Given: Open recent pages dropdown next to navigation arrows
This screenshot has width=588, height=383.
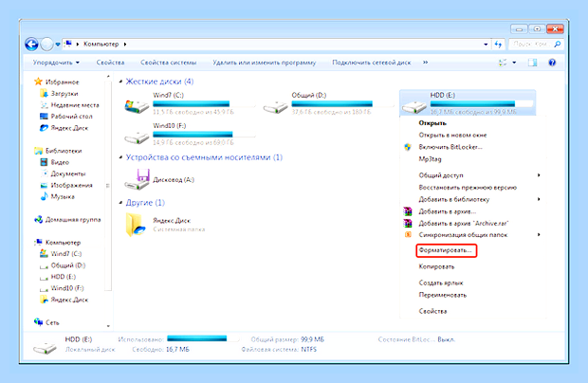Looking at the screenshot, I should coord(58,45).
